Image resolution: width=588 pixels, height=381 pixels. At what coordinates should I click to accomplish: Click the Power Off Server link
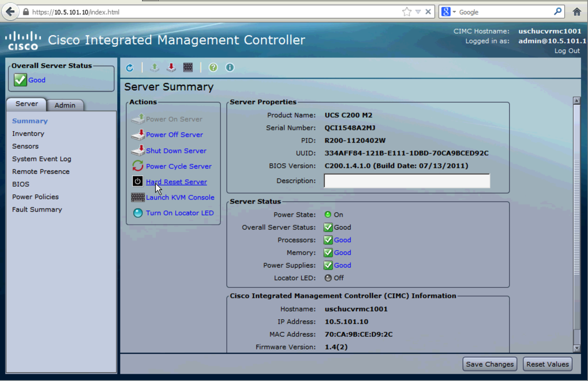174,135
